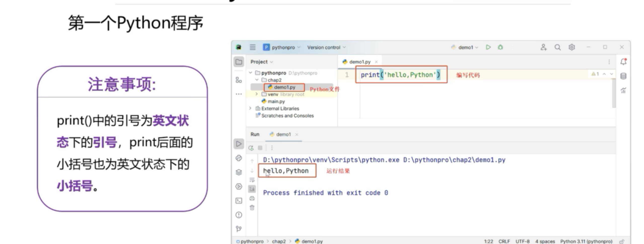Open the PyCharm main menu hamburger icon
Image resolution: width=644 pixels, height=244 pixels.
click(252, 47)
